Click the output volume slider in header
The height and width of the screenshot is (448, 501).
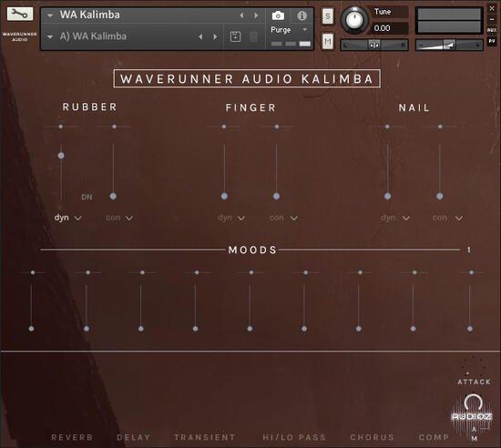pyautogui.click(x=449, y=45)
